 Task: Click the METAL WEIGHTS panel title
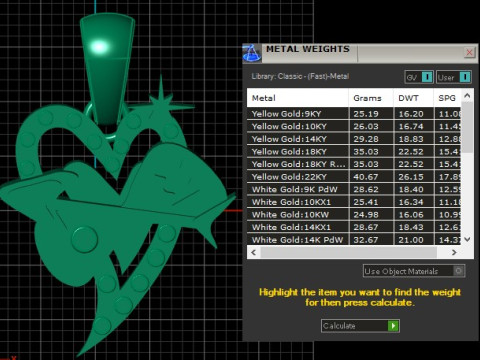[x=308, y=49]
